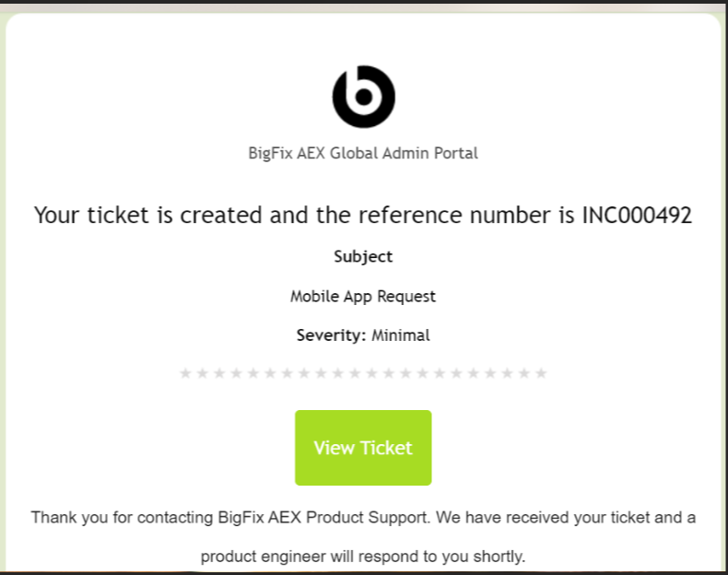This screenshot has height=575, width=728.
Task: Click the "Mobile App Request" subject text
Action: (363, 297)
